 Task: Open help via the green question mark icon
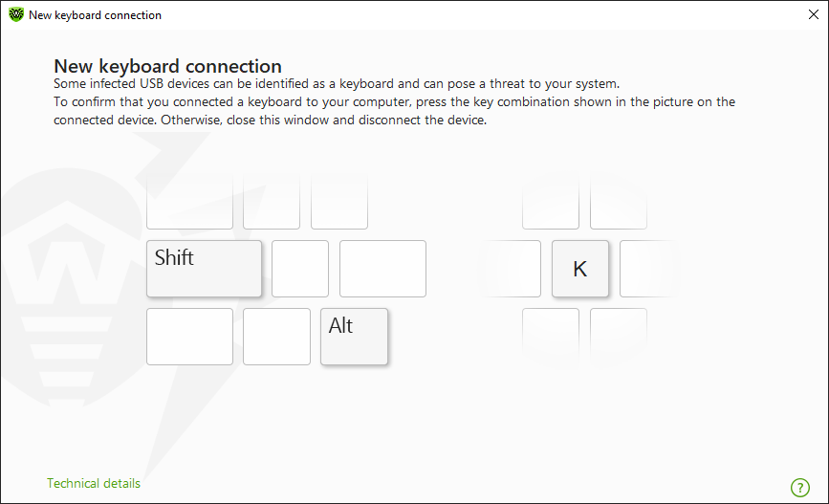[x=800, y=487]
